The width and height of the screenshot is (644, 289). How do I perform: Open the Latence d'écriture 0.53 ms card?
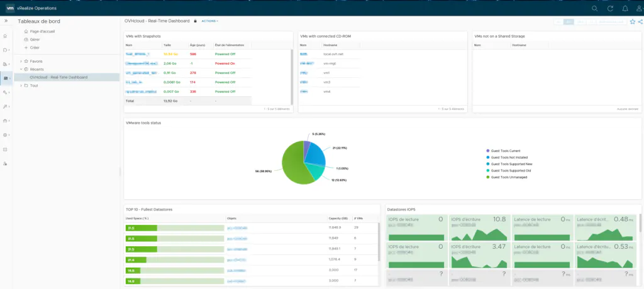click(x=604, y=255)
